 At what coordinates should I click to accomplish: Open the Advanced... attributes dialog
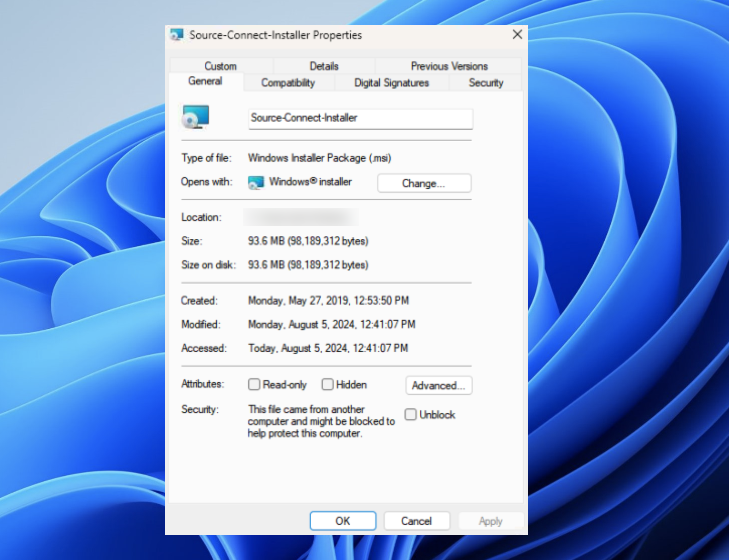(x=438, y=386)
